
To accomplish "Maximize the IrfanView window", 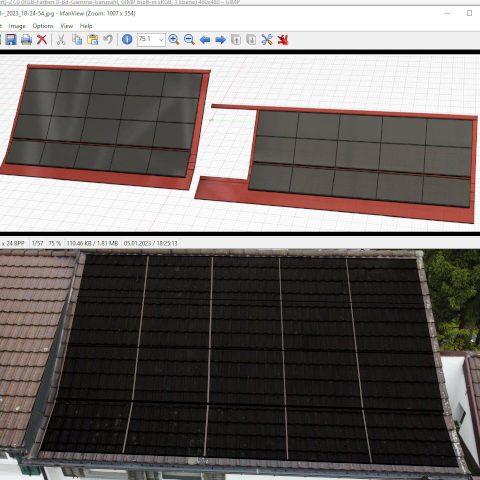I will (x=469, y=13).
